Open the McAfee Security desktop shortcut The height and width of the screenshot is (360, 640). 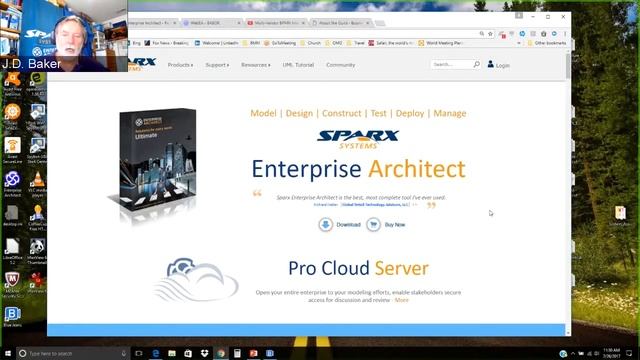click(x=12, y=284)
